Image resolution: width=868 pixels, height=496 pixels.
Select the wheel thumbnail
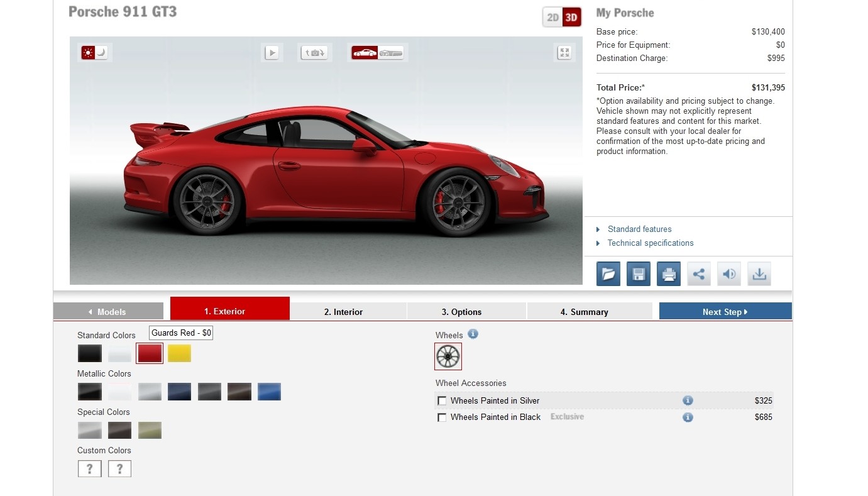click(448, 356)
